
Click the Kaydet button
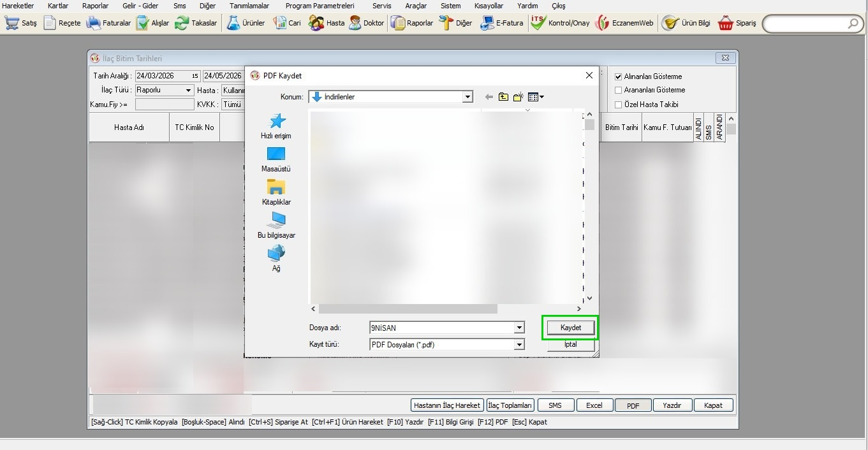pos(570,328)
